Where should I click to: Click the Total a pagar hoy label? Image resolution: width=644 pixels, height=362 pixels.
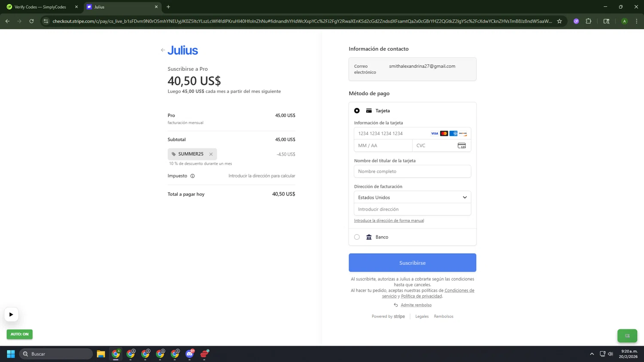click(x=186, y=194)
